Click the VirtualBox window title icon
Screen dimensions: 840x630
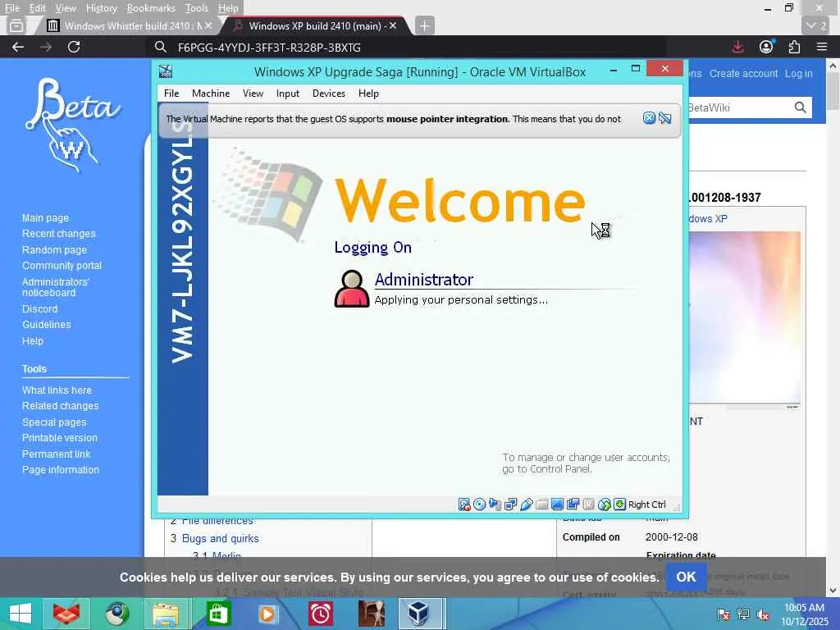pos(166,71)
